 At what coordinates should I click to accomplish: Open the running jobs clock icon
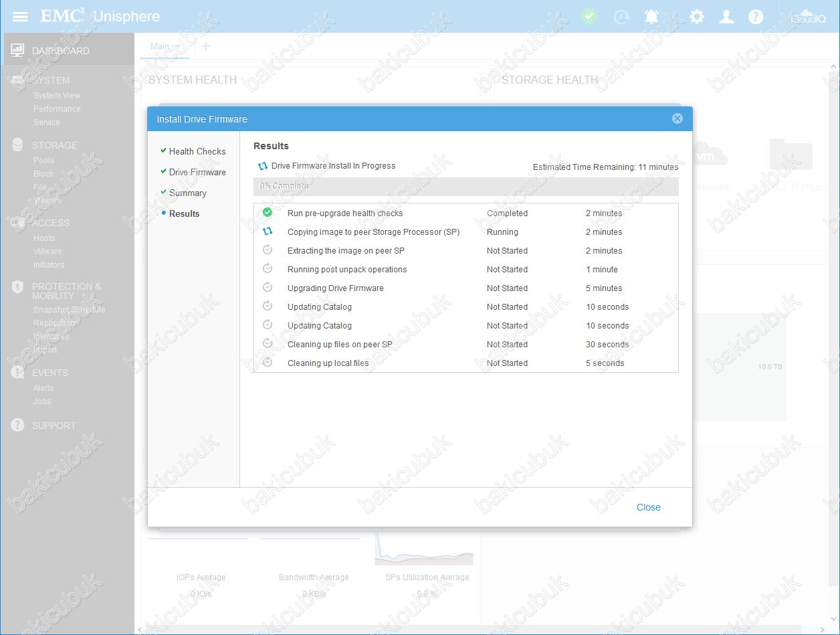click(621, 17)
